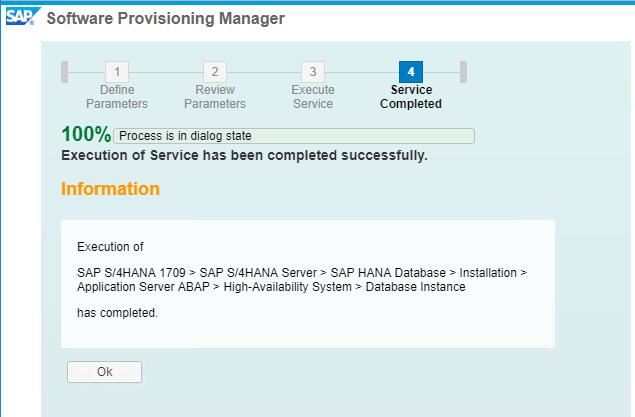
Task: Click the SAP S/4HANA 1709 path text
Action: click(x=131, y=272)
